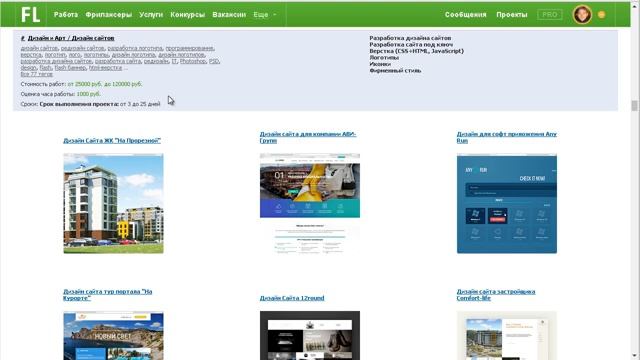
Task: Select the text 'Разработка сайта под ключ'
Action: [411, 44]
